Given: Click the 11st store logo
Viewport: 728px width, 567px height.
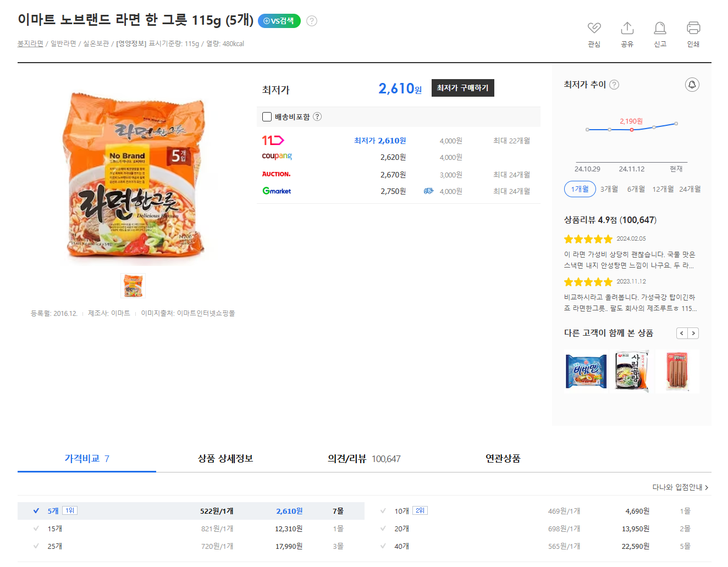Looking at the screenshot, I should [x=273, y=140].
